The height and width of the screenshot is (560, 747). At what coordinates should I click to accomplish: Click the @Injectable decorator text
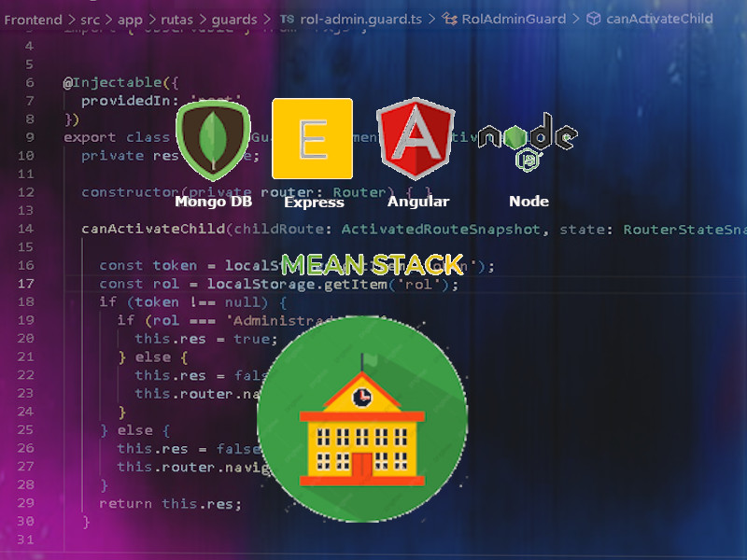(113, 83)
